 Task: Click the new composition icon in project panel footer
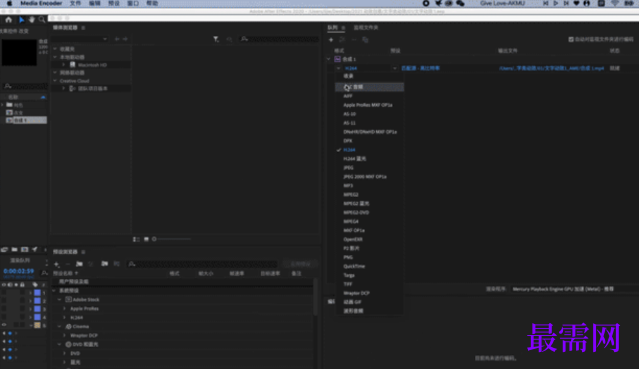pyautogui.click(x=24, y=249)
